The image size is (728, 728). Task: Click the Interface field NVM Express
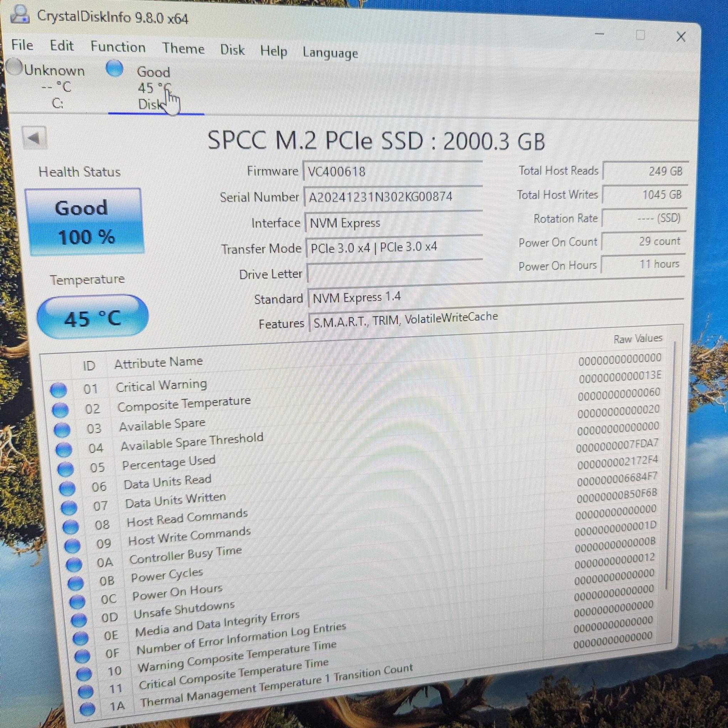(x=395, y=223)
